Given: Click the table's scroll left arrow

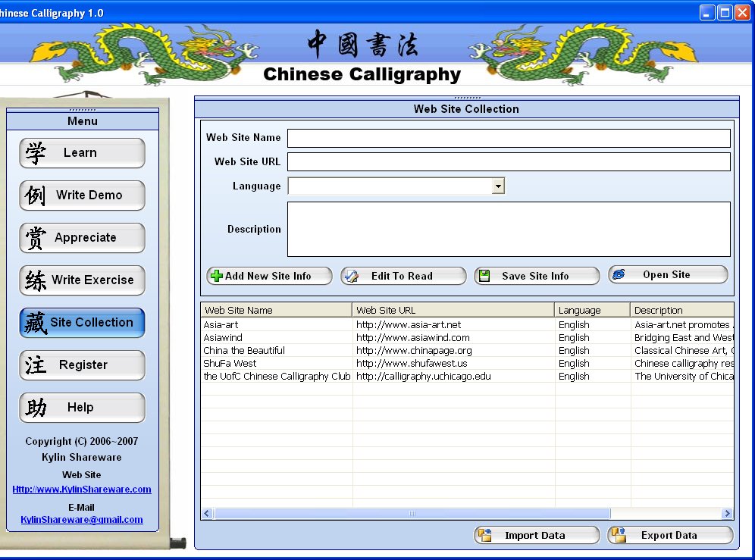Looking at the screenshot, I should (x=207, y=513).
